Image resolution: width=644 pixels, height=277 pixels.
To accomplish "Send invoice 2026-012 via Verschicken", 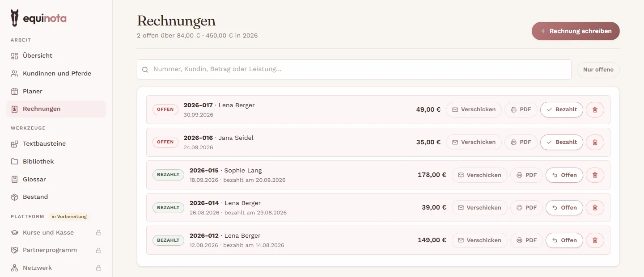I will tap(479, 240).
